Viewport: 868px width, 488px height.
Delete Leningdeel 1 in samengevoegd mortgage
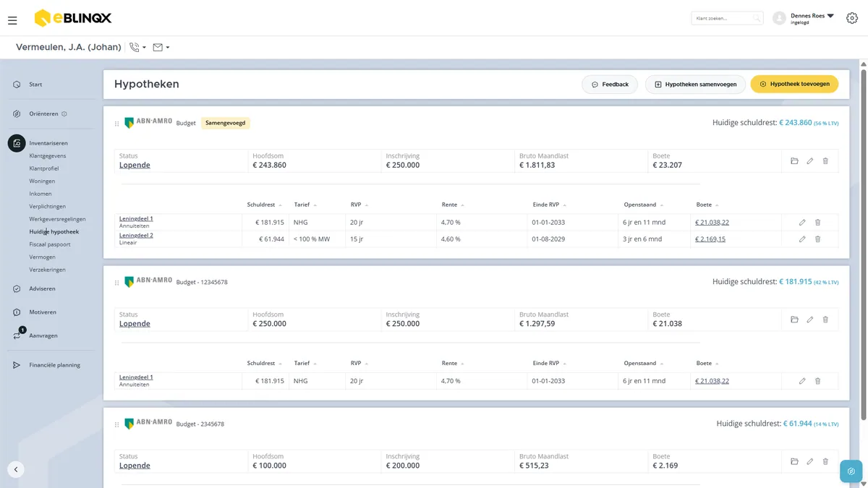pos(818,223)
